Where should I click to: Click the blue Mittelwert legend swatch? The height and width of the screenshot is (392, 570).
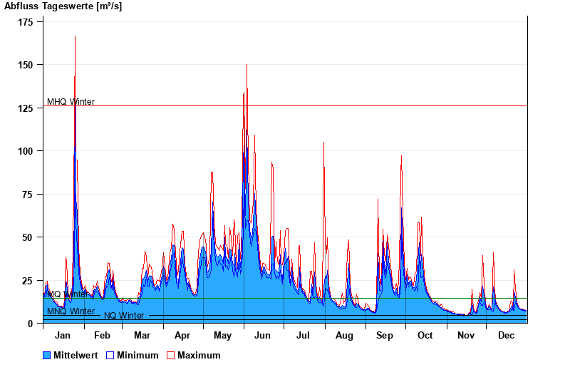[x=47, y=355]
